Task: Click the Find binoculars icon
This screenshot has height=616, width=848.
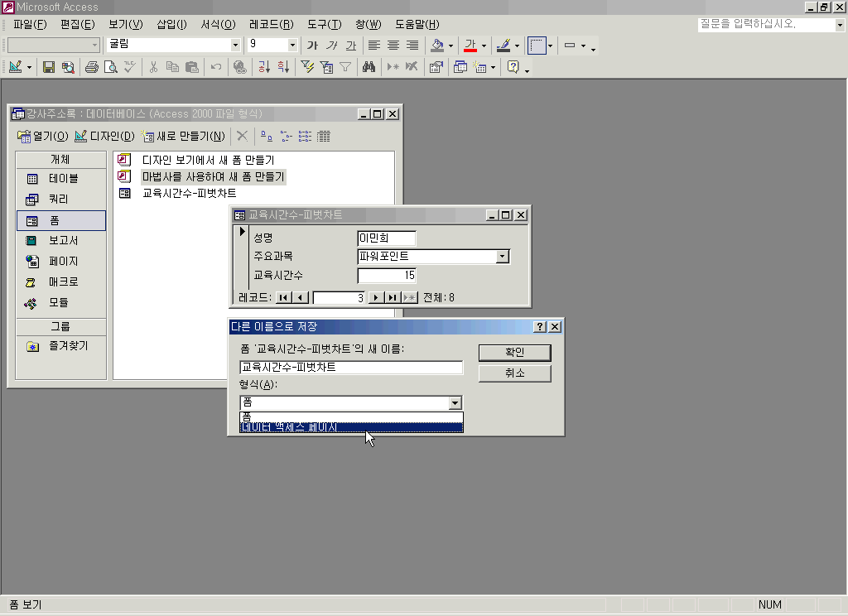Action: point(369,67)
